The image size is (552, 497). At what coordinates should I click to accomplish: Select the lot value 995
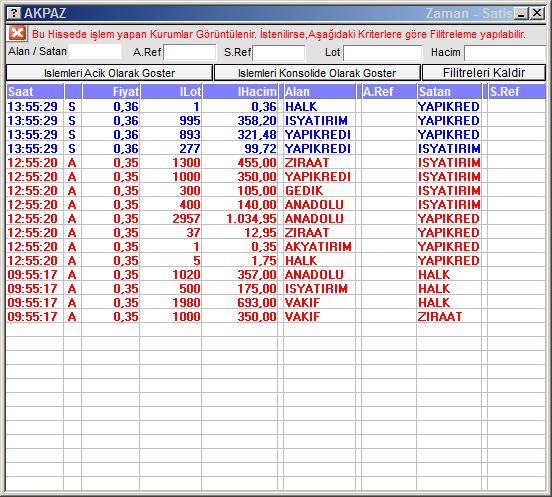[x=190, y=121]
